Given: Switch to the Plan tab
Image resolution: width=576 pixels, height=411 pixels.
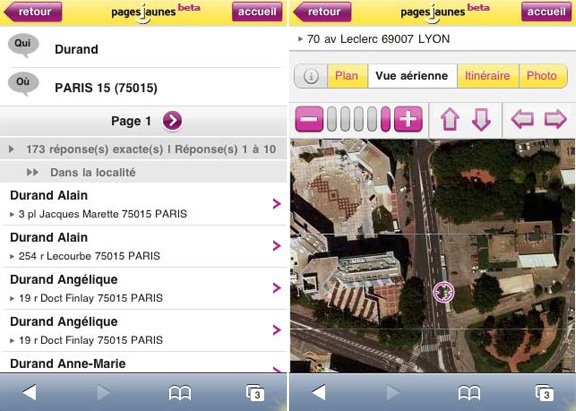Looking at the screenshot, I should click(347, 76).
